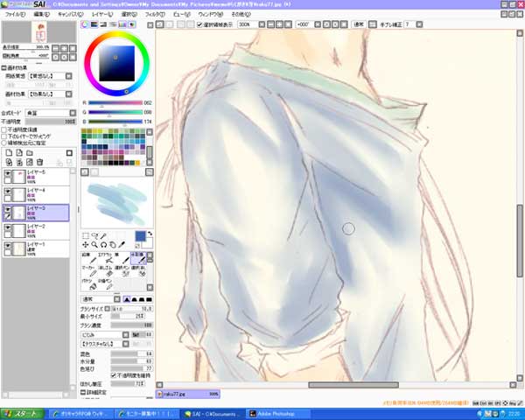Select the rotate view tool

(103, 245)
